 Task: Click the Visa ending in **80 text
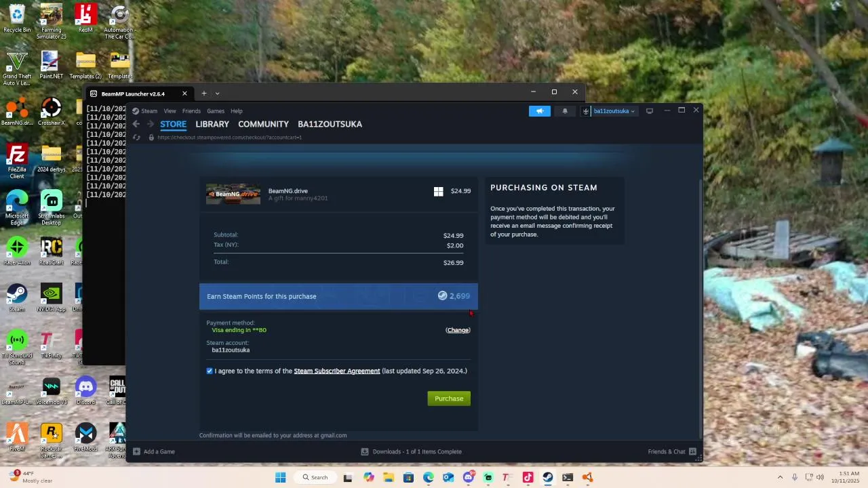239,330
